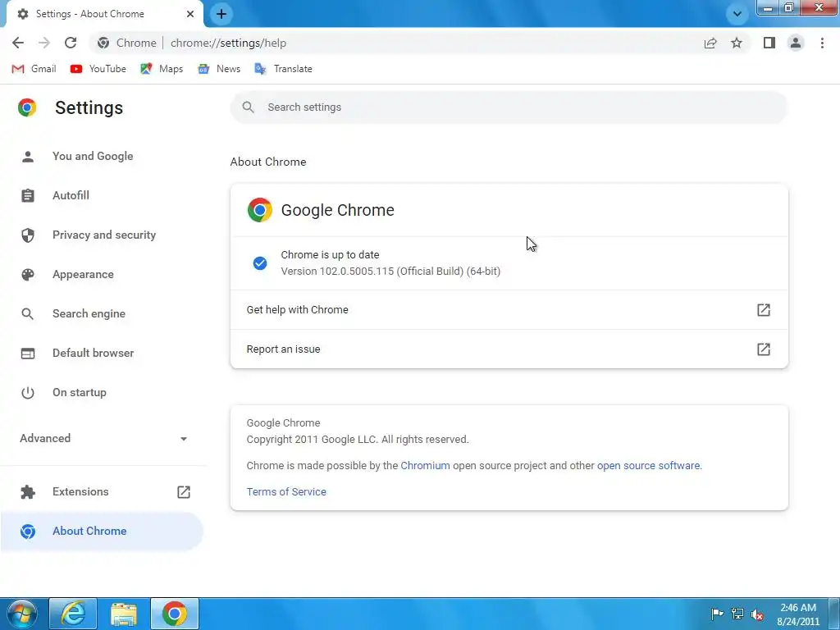Open Windows Explorer from the taskbar
The width and height of the screenshot is (840, 630).
coord(124,614)
